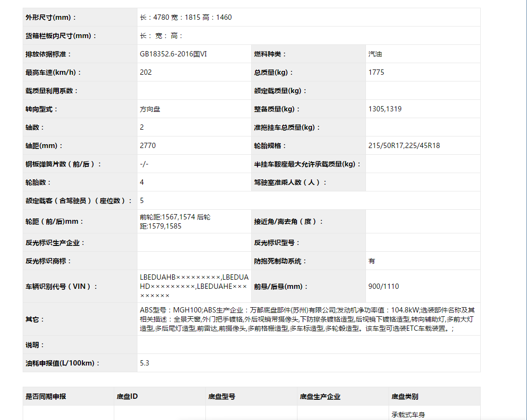Click the 转向型式 label

pos(41,109)
